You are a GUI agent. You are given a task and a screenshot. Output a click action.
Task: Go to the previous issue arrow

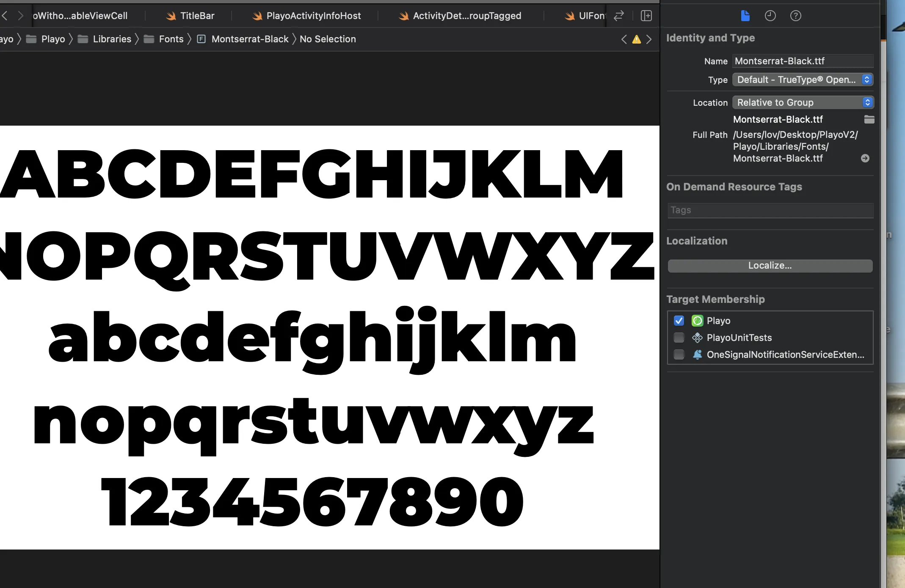pyautogui.click(x=624, y=39)
